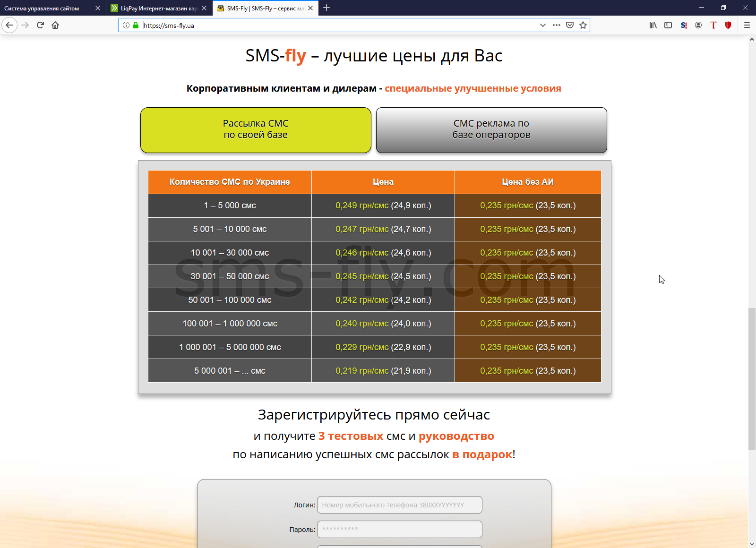Go forward to the next page
Screen dimensions: 756x548
tap(26, 25)
